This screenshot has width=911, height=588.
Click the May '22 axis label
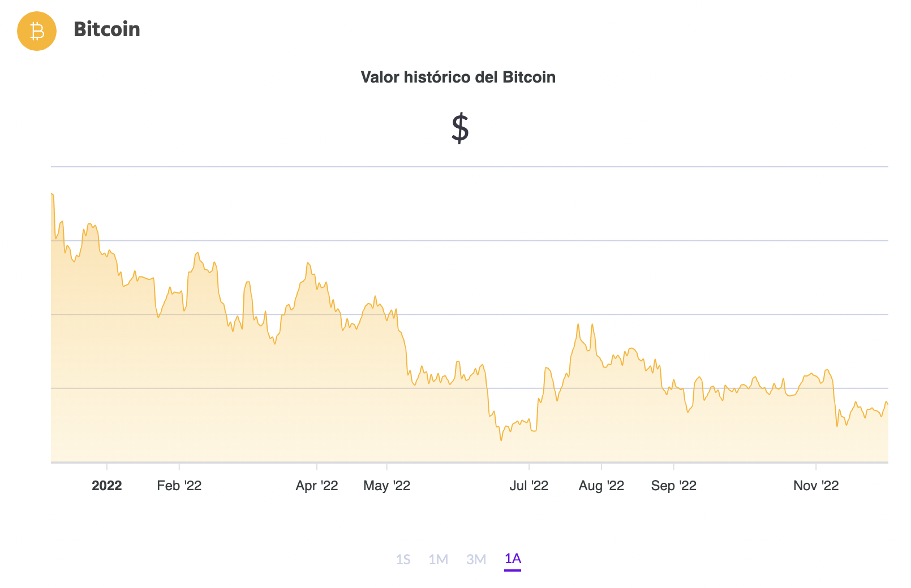point(387,485)
